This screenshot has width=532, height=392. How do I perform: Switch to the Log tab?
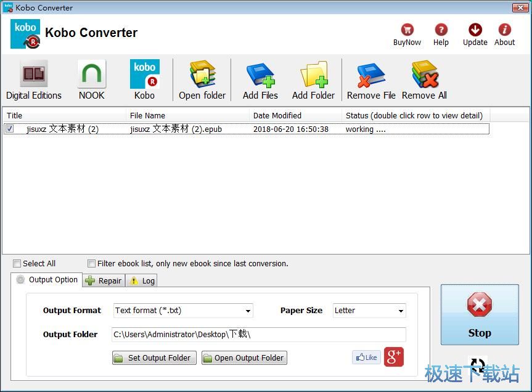(x=142, y=281)
